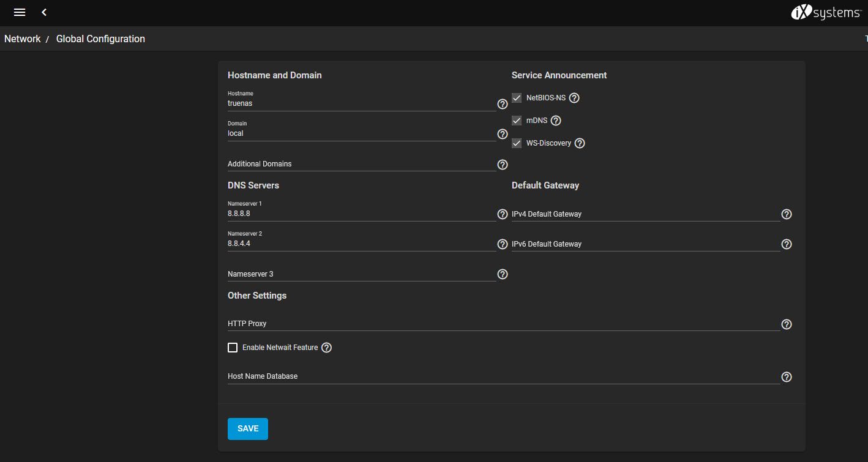This screenshot has width=868, height=462.
Task: Show help for WS-Discovery option
Action: click(580, 143)
